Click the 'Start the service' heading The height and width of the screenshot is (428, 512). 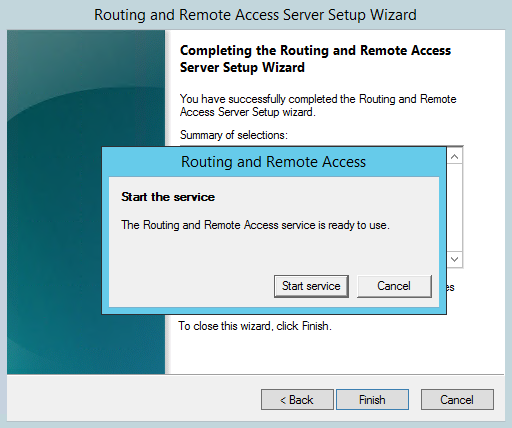(168, 197)
